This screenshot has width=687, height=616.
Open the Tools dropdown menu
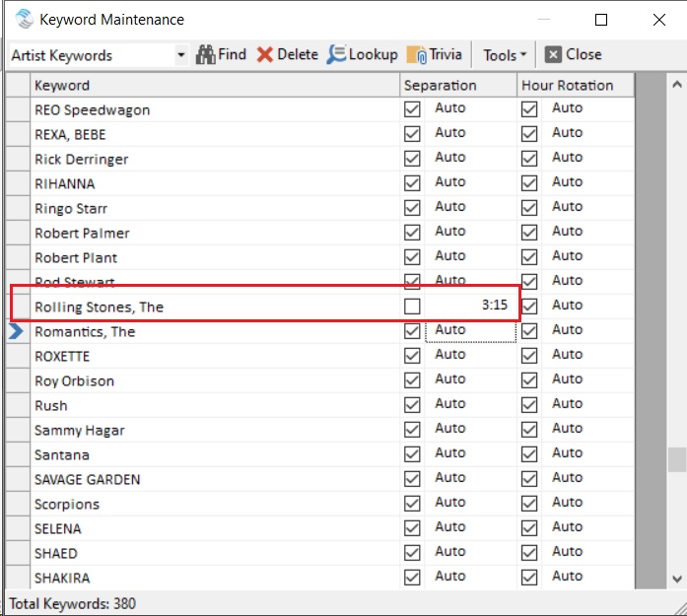point(505,55)
